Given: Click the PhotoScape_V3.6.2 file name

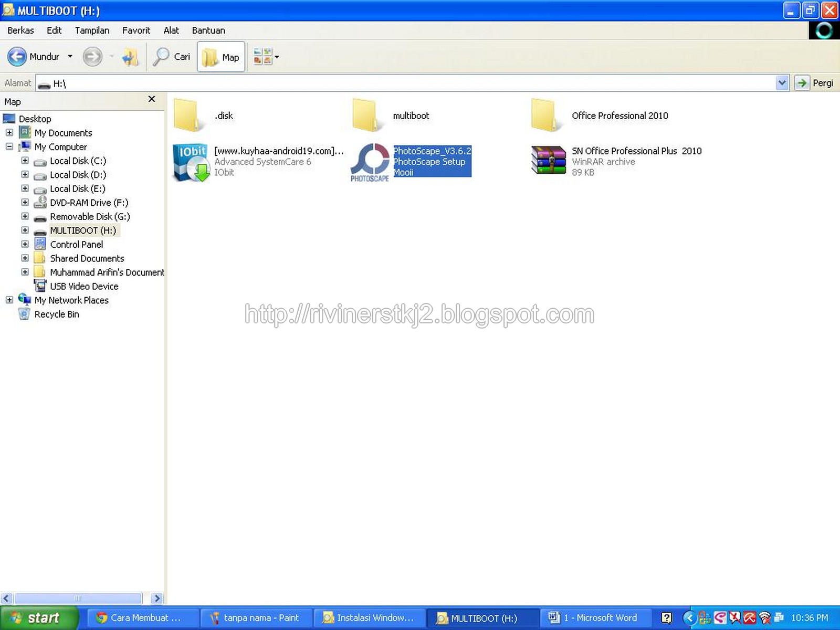Looking at the screenshot, I should 433,151.
